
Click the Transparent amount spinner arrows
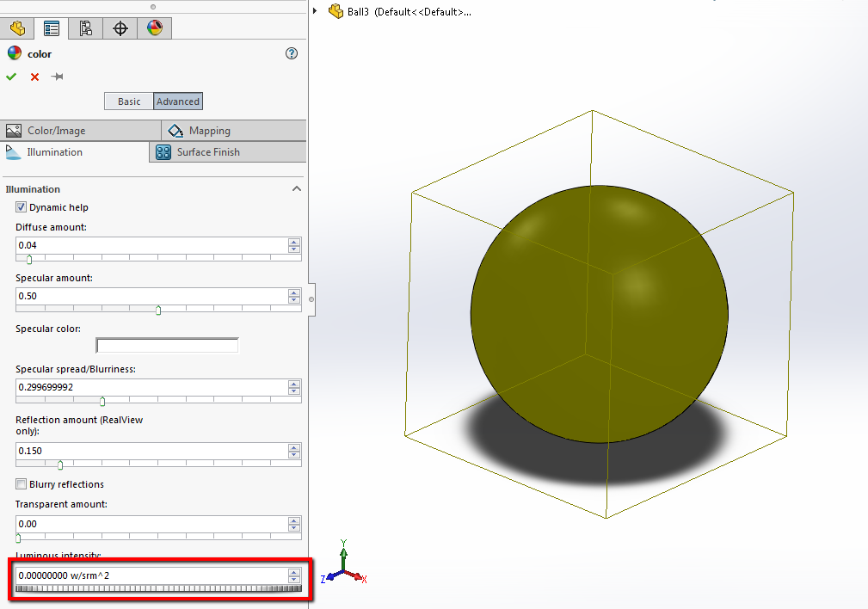[294, 524]
